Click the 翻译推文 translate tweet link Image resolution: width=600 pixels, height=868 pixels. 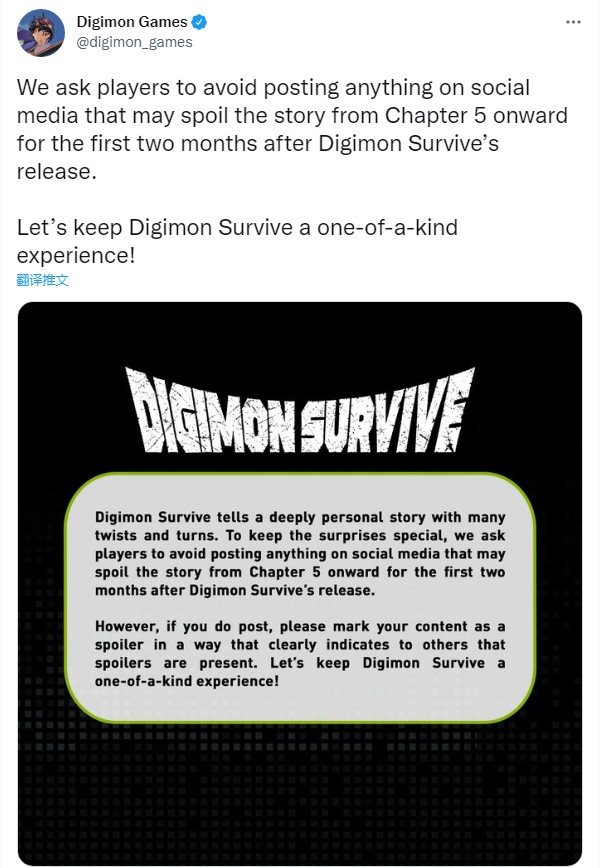(x=43, y=280)
